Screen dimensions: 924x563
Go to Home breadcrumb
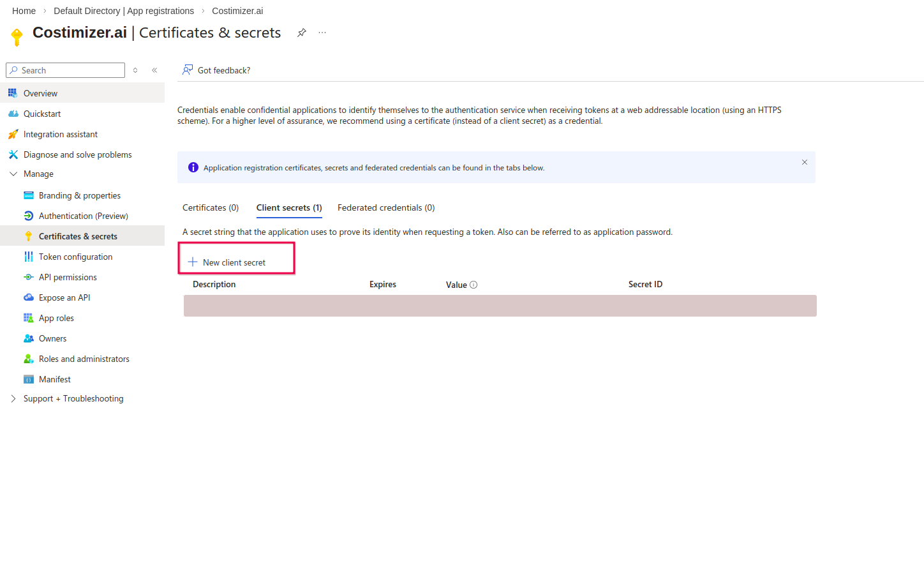tap(24, 11)
